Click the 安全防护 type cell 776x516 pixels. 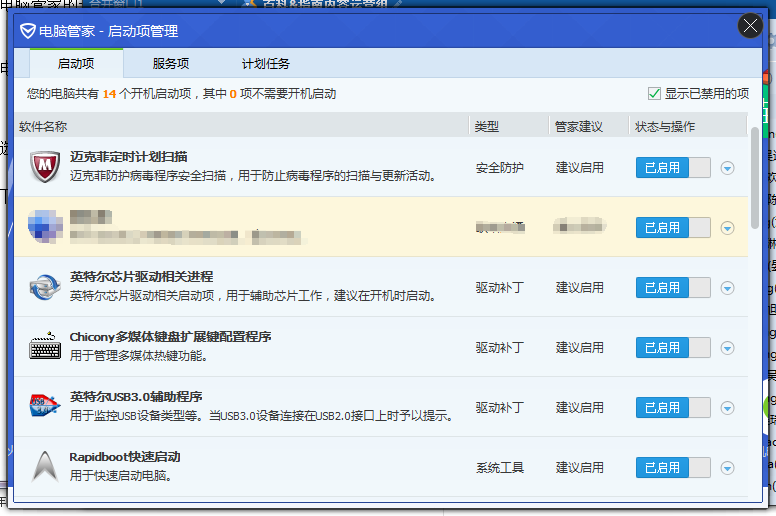[x=500, y=168]
